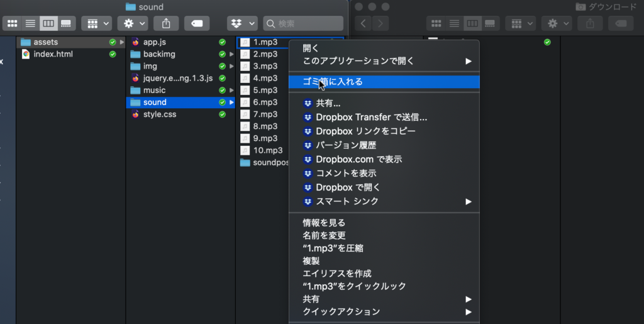The image size is (644, 324).
Task: Click the Share toolbar icon
Action: [166, 24]
